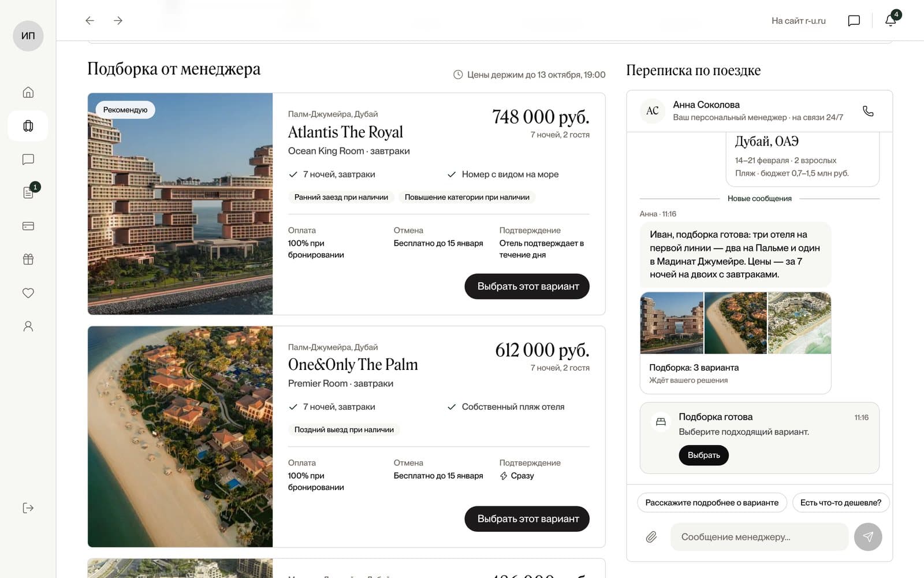The width and height of the screenshot is (924, 578).
Task: Click the Поздний выезд при наличии tag
Action: click(344, 429)
